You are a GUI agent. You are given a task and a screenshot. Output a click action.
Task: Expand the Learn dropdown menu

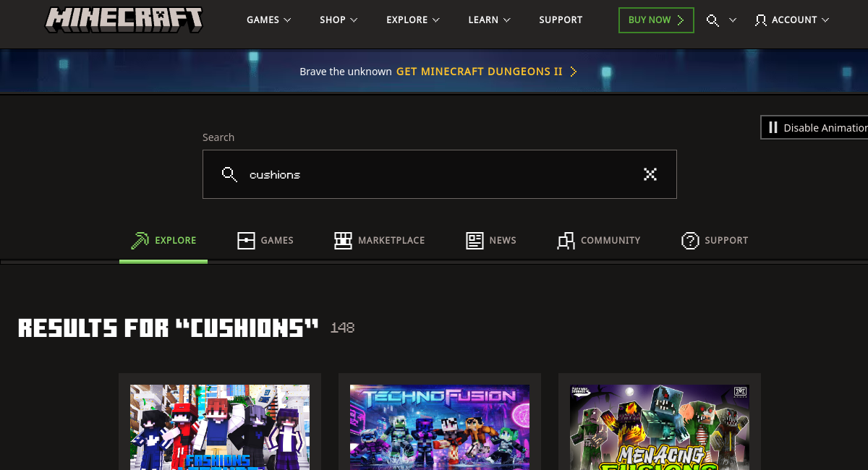pyautogui.click(x=490, y=20)
